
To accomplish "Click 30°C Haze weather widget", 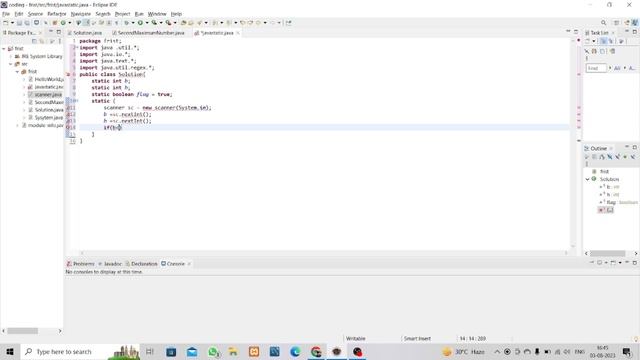I will click(464, 352).
